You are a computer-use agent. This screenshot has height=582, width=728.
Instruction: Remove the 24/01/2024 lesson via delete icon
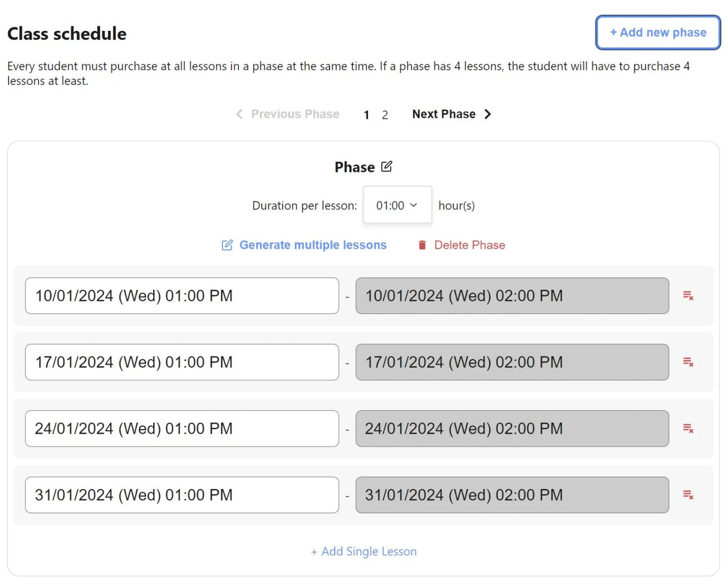[688, 428]
